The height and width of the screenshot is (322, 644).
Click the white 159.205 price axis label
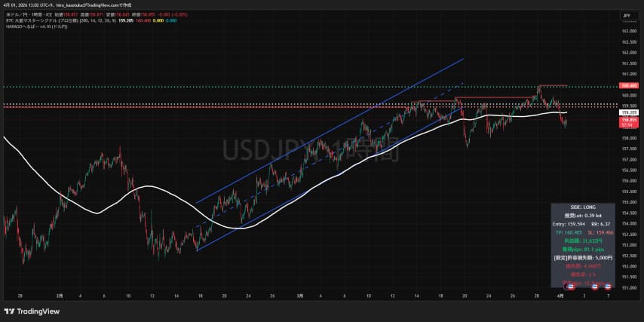coord(629,112)
